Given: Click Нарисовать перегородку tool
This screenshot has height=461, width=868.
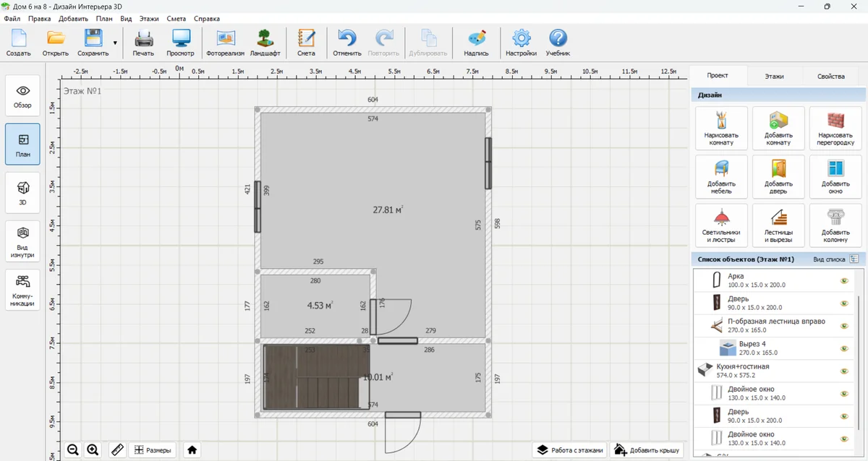Looking at the screenshot, I should [835, 128].
